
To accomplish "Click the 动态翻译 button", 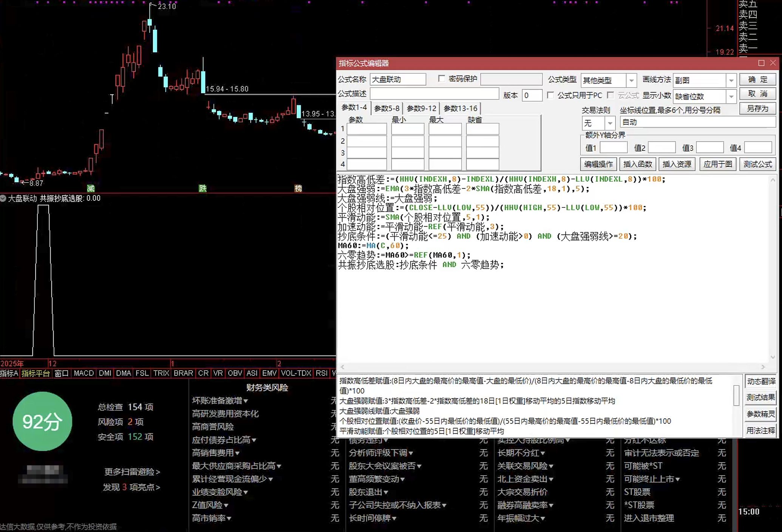I will (760, 381).
